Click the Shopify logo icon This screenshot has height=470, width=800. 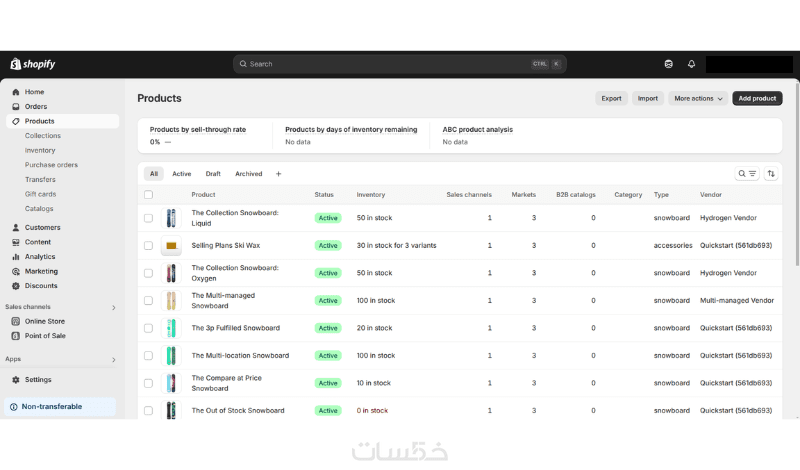click(15, 64)
